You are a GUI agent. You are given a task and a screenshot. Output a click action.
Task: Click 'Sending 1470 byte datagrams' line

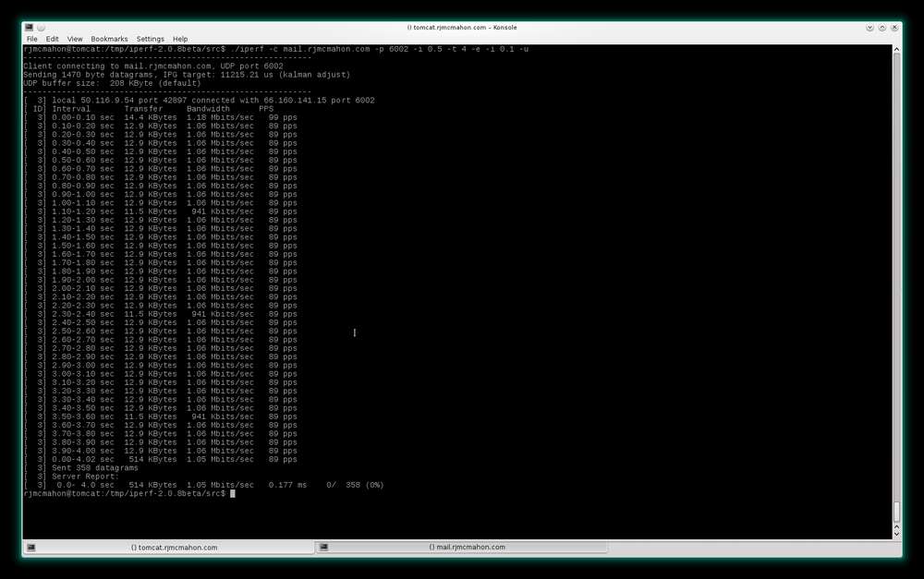187,75
